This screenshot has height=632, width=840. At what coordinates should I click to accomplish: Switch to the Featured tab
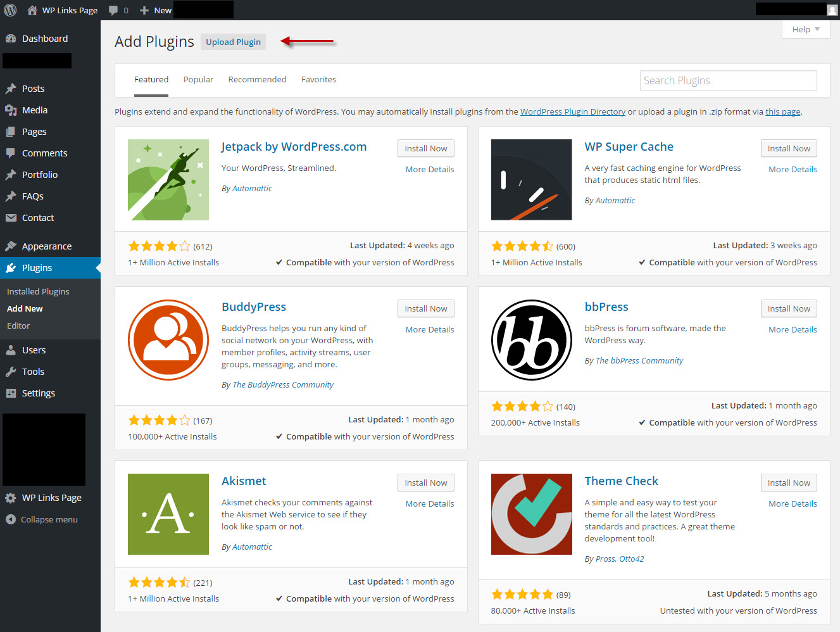[x=151, y=80]
